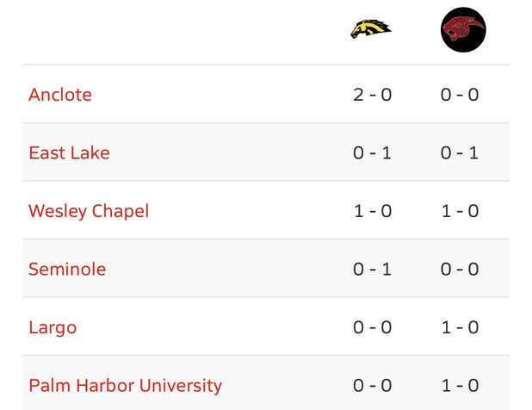532x410 pixels.
Task: Open the Largo team link
Action: [53, 328]
